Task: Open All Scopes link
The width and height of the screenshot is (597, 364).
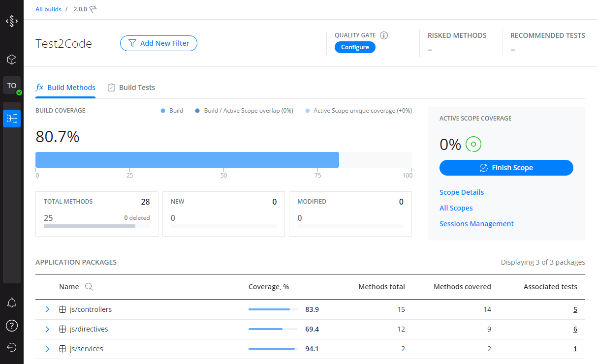Action: [x=456, y=208]
